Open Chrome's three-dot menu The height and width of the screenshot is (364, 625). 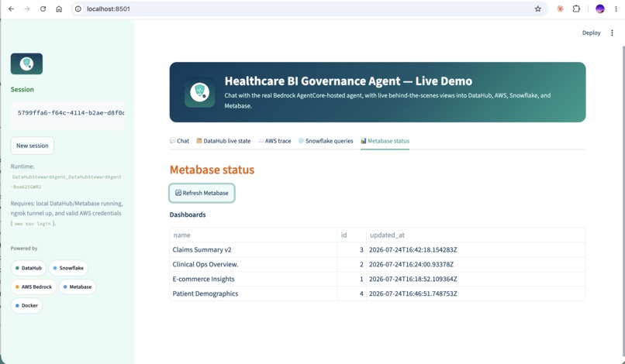point(616,9)
